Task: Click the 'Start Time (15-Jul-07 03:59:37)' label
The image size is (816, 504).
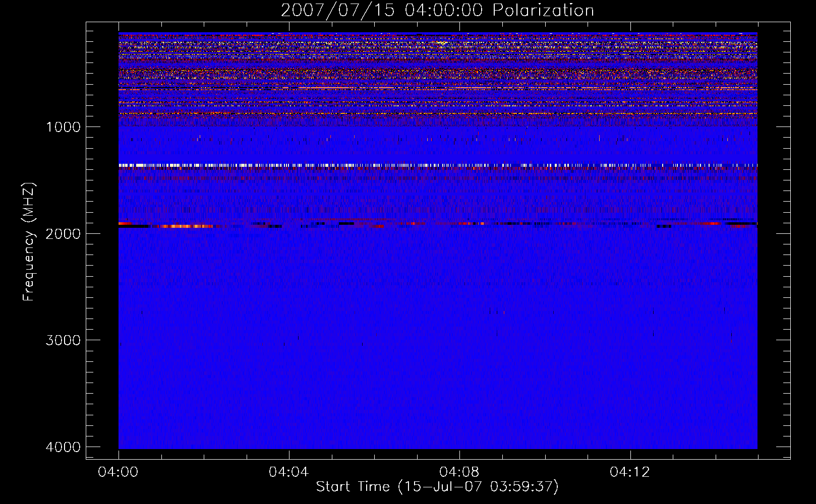Action: click(x=437, y=487)
